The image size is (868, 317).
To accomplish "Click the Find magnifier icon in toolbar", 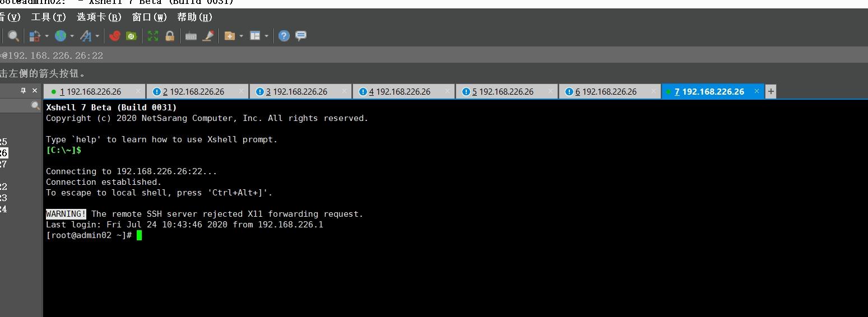I will pos(13,36).
